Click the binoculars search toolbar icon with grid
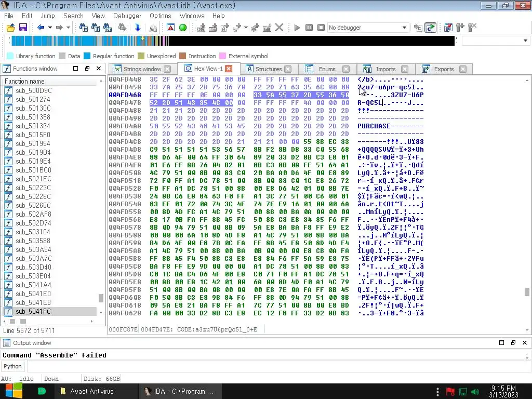Viewport: 532px width, 399px height. coord(84,28)
